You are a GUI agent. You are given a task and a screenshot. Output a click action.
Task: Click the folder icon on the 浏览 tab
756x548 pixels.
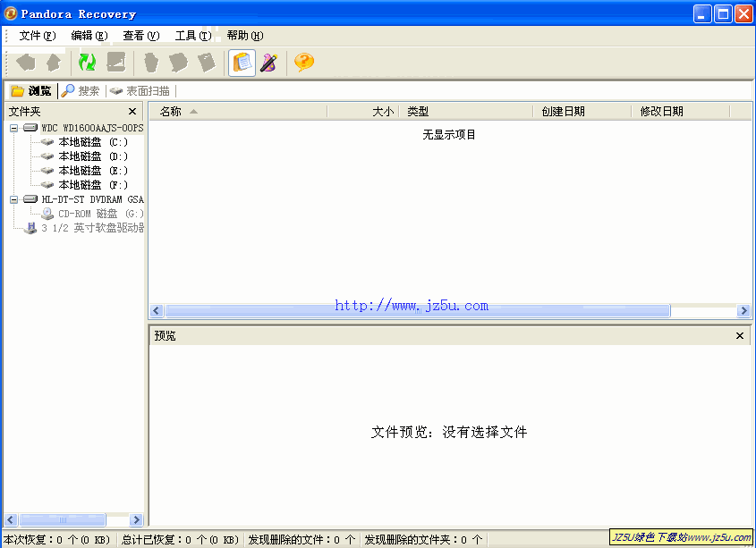[x=17, y=91]
